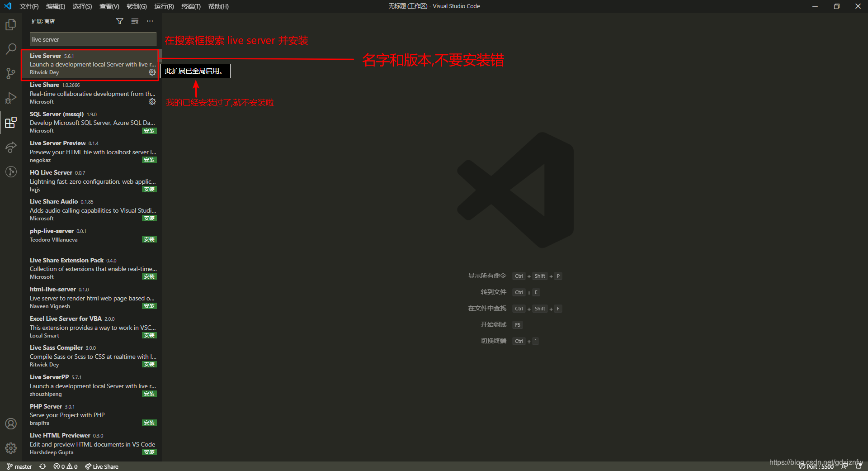Select html-live-server entry title
Screen dimensions: 868x471
click(53, 289)
